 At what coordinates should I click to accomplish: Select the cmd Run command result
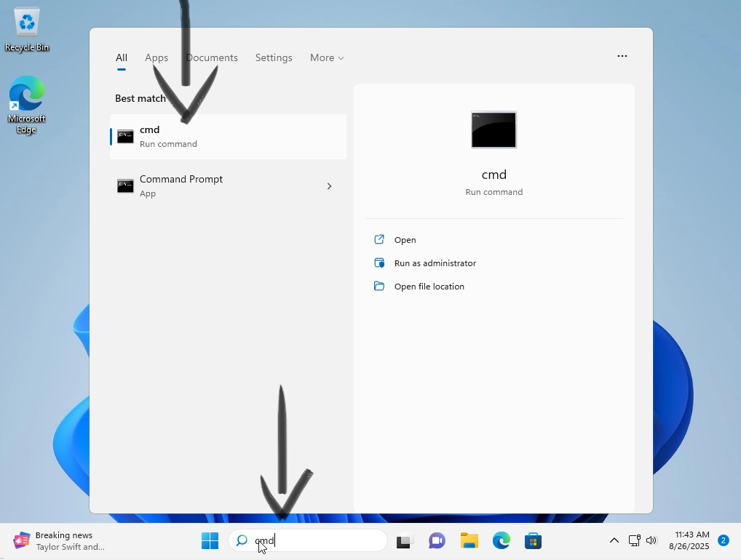[x=228, y=137]
